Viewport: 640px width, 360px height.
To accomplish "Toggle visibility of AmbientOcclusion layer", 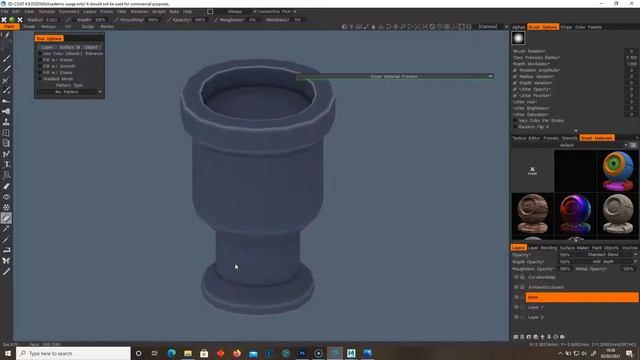I will [516, 287].
